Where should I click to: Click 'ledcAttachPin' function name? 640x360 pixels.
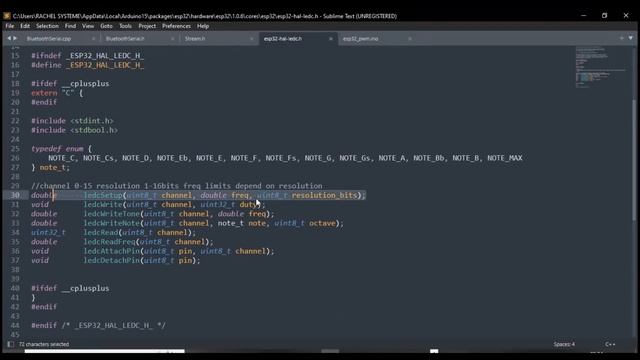tap(111, 251)
